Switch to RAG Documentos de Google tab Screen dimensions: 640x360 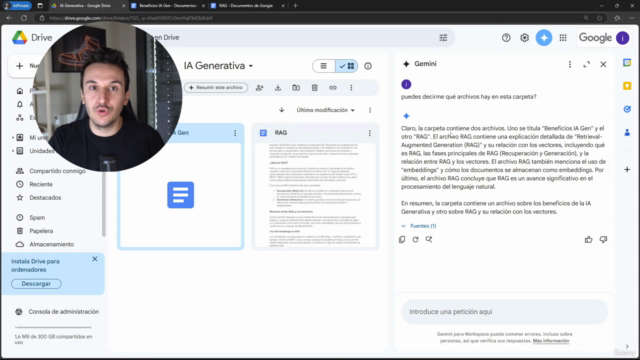[246, 6]
